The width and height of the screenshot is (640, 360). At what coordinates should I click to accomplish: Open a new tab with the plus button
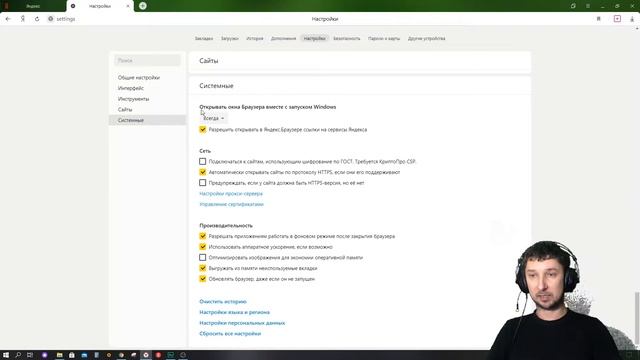(x=142, y=6)
